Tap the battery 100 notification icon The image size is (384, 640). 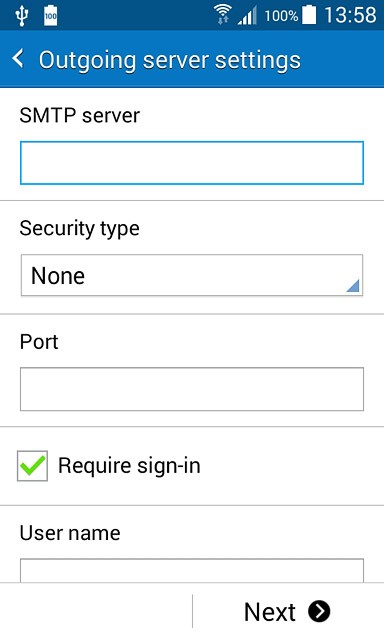coord(51,16)
